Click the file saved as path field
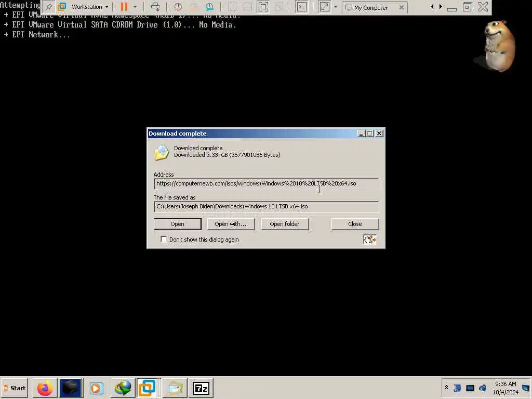 click(x=267, y=207)
